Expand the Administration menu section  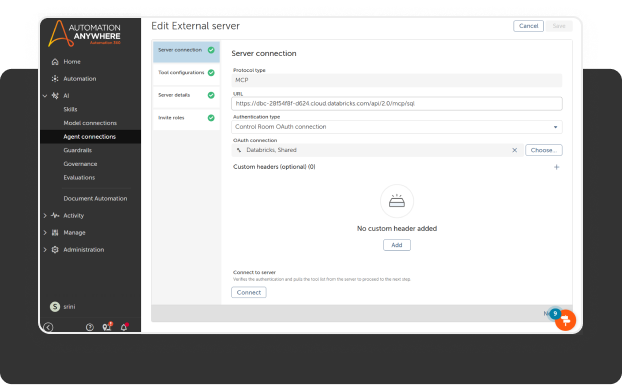click(x=45, y=249)
